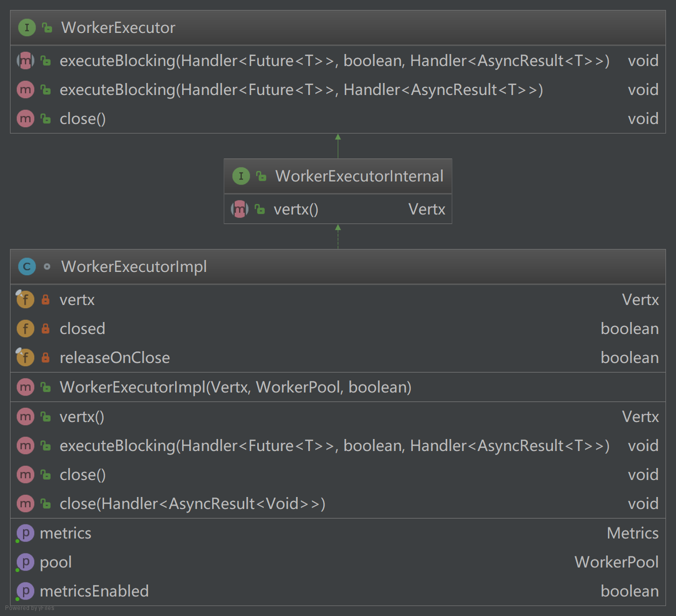Click the property icon next to metrics

25,533
